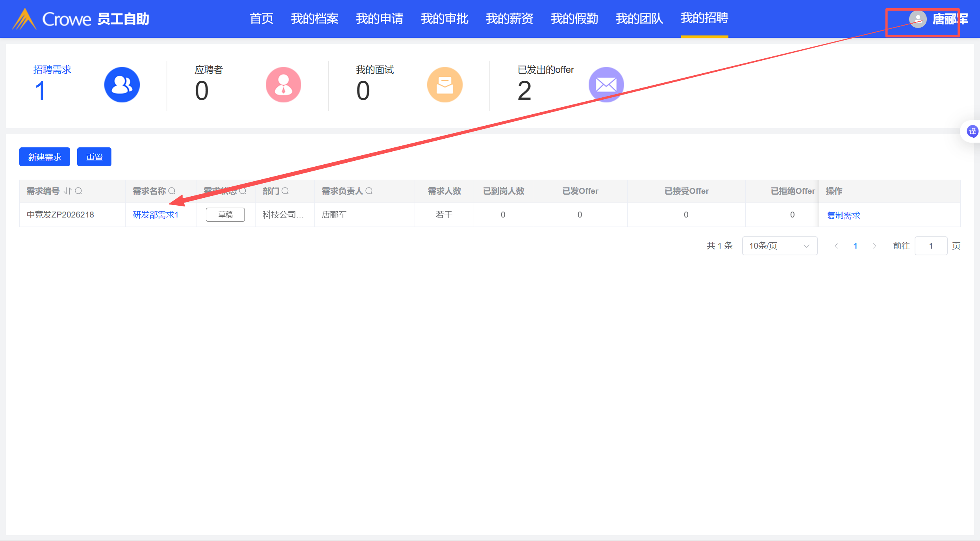The width and height of the screenshot is (980, 541).
Task: Click the floating translate widget icon
Action: (972, 131)
